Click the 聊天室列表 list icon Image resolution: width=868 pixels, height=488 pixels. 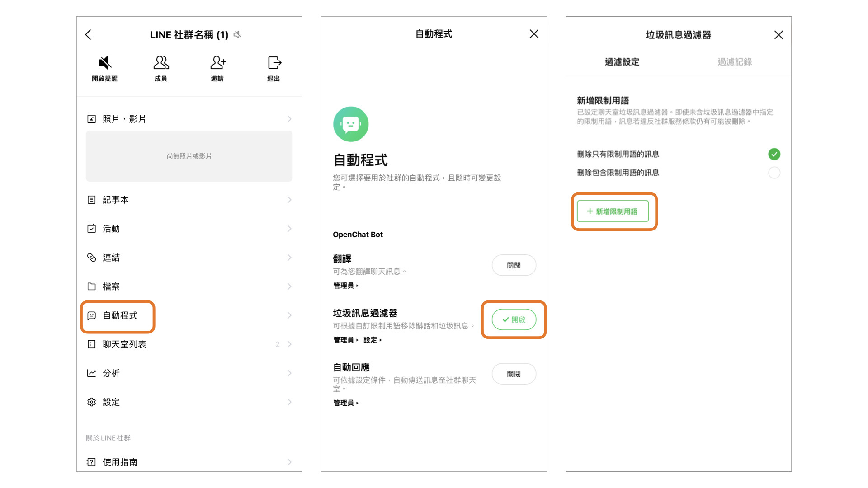(91, 344)
